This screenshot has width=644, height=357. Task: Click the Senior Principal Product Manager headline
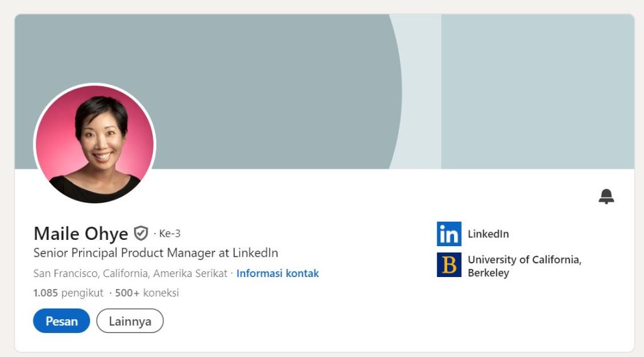[155, 253]
